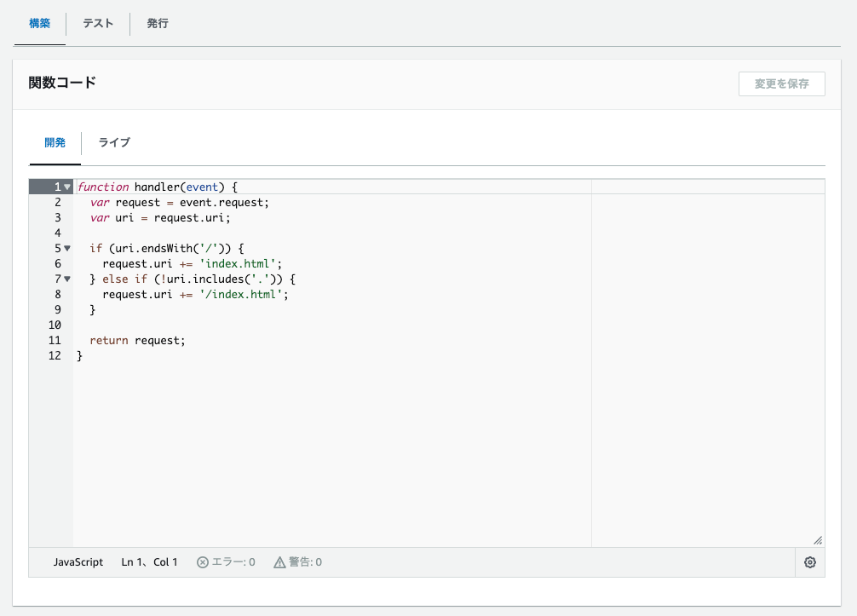857x616 pixels.
Task: Click line number 9 in the gutter
Action: [57, 309]
